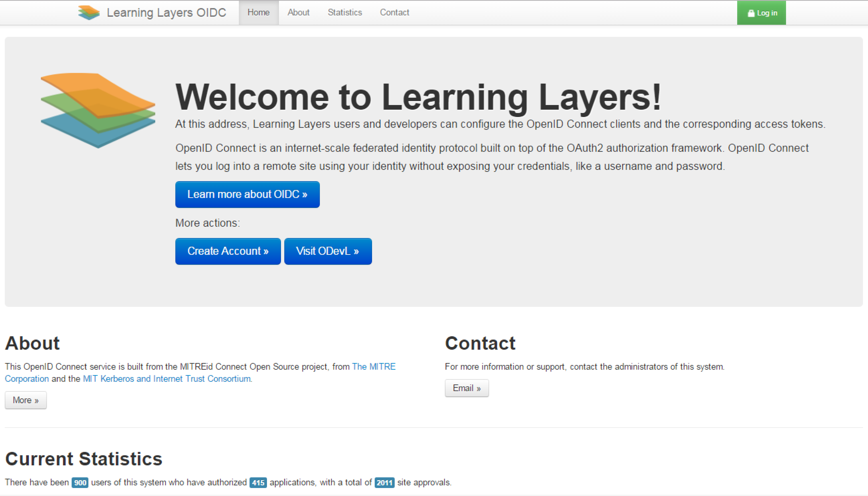Click the Contact section heading

click(x=480, y=343)
